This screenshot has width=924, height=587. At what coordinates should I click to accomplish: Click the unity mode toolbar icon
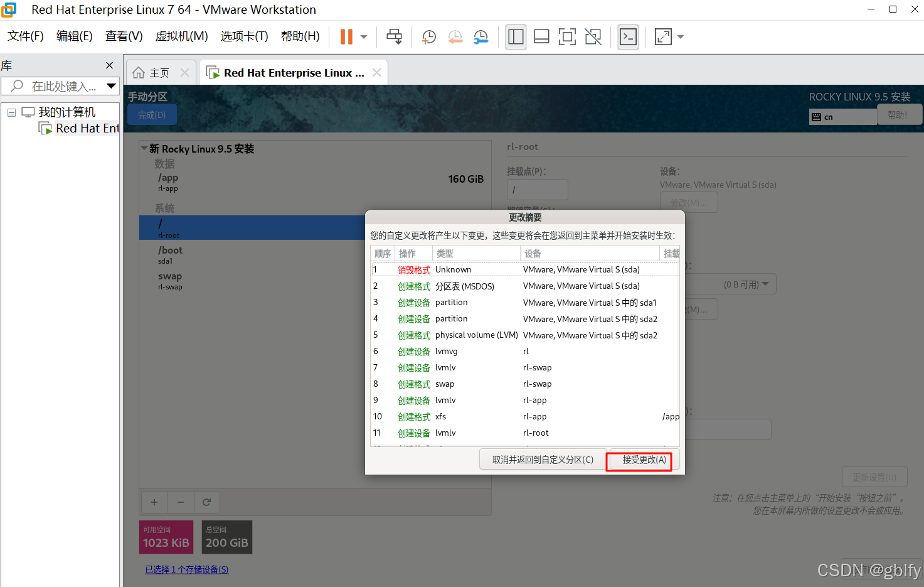coord(593,37)
